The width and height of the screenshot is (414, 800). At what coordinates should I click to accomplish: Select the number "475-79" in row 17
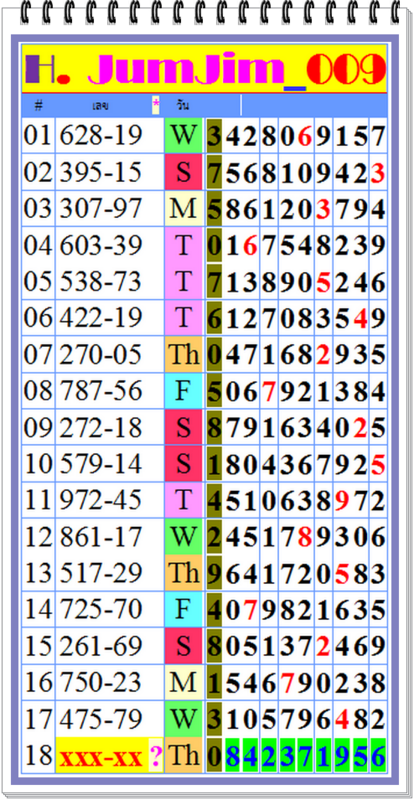pos(100,718)
